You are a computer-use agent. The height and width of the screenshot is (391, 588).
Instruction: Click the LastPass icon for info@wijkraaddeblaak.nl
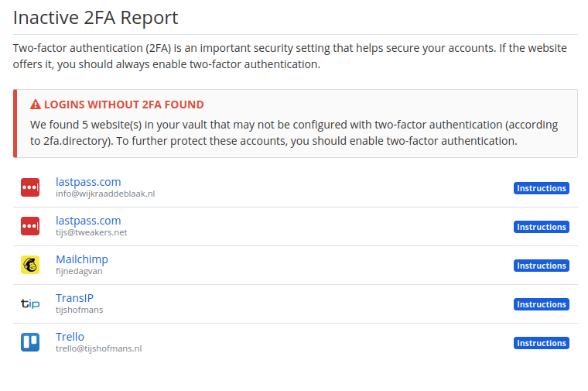[x=30, y=187]
